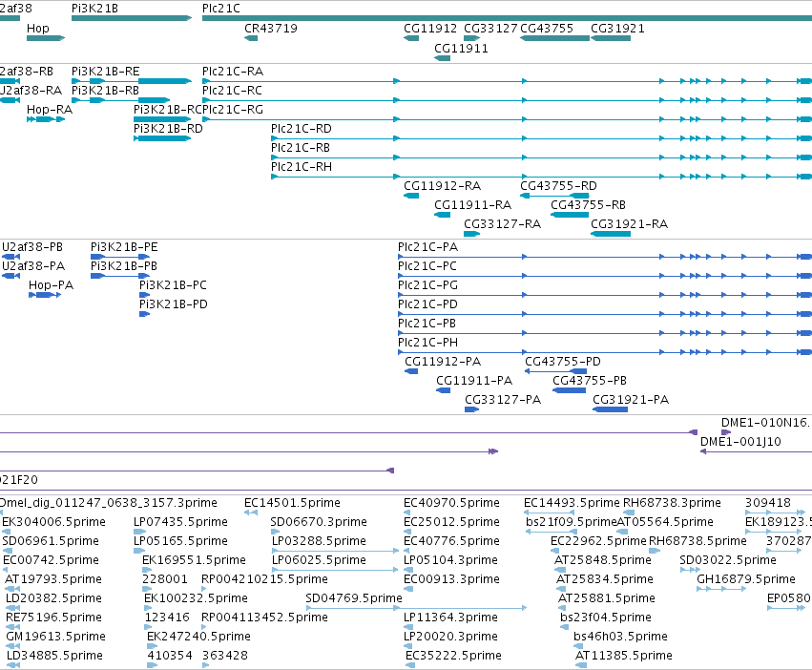Click the Pi3K21B-PD protein label
Screen dimensions: 812x670
click(x=174, y=304)
